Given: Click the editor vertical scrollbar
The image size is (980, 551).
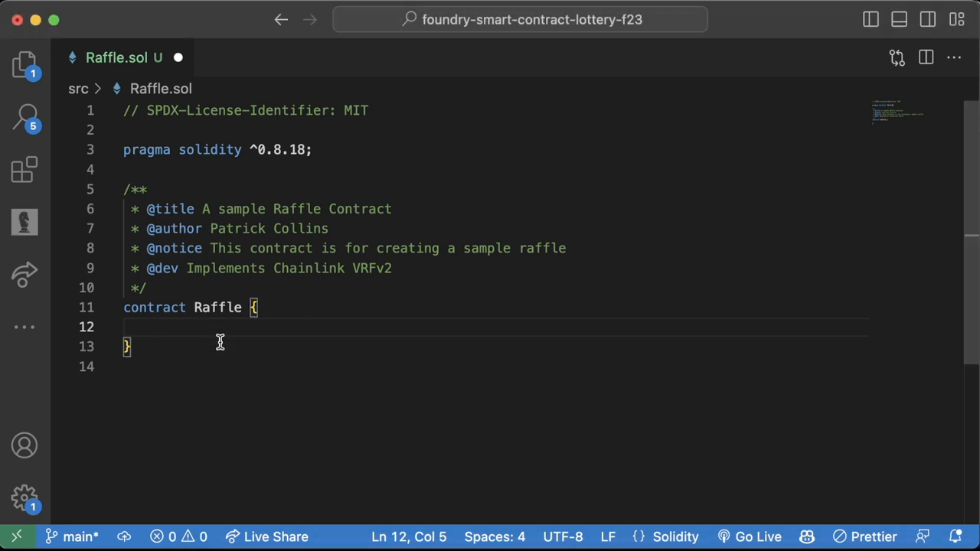Looking at the screenshot, I should 972,230.
